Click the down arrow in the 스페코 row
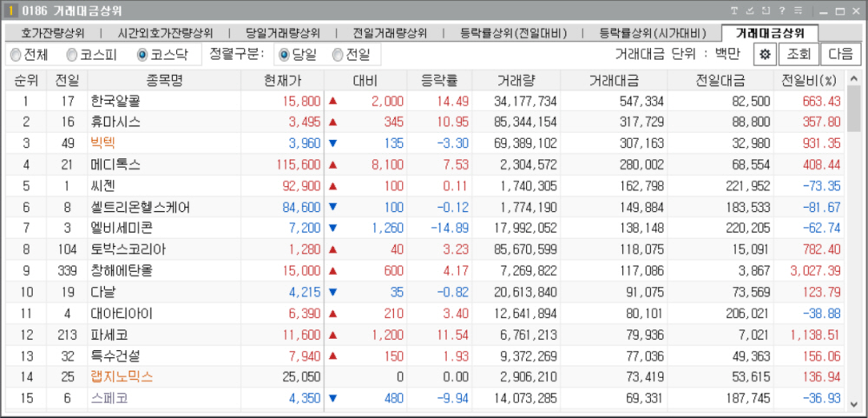This screenshot has height=418, width=868. pos(332,398)
